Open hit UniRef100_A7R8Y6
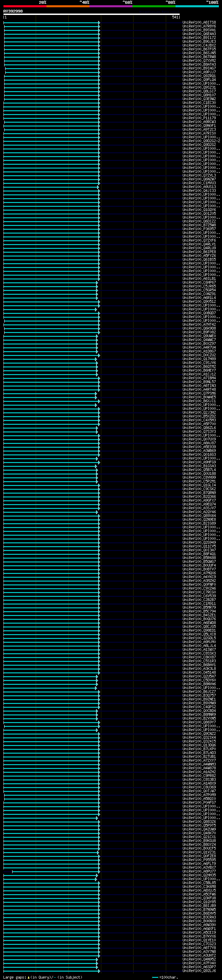The height and width of the screenshot is (980, 222). coord(199,26)
